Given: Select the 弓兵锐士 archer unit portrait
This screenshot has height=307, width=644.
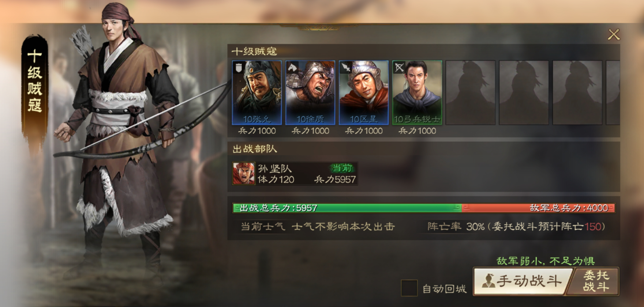Looking at the screenshot, I should pyautogui.click(x=417, y=93).
